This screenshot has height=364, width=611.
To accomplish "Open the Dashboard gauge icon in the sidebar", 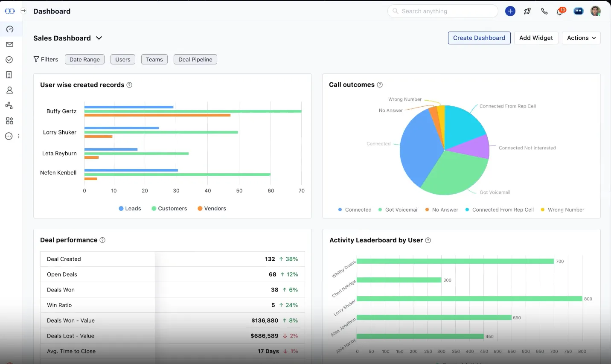I will [x=9, y=29].
